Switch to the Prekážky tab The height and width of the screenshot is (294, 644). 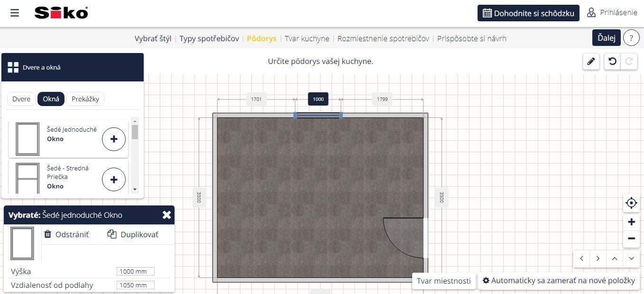(85, 99)
